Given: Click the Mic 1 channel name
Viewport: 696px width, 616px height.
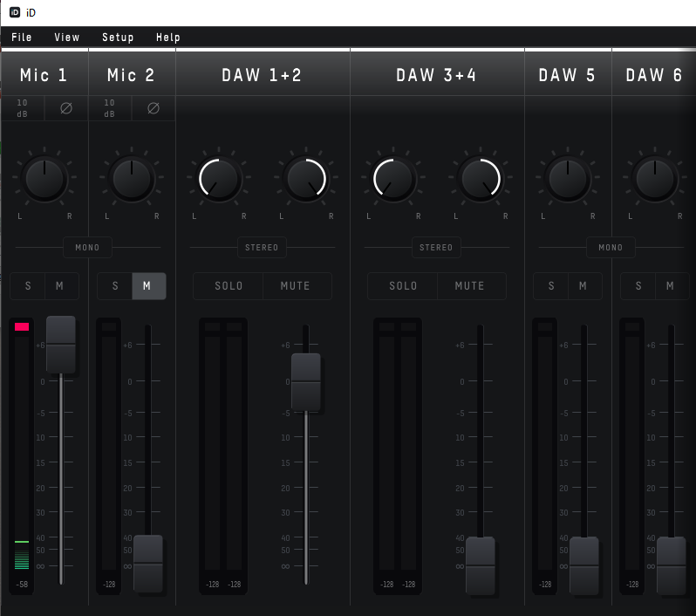Looking at the screenshot, I should pos(44,75).
